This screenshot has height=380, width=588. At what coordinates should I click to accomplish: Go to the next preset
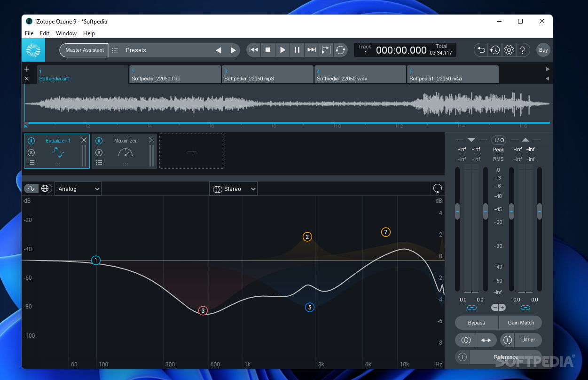[x=233, y=50]
